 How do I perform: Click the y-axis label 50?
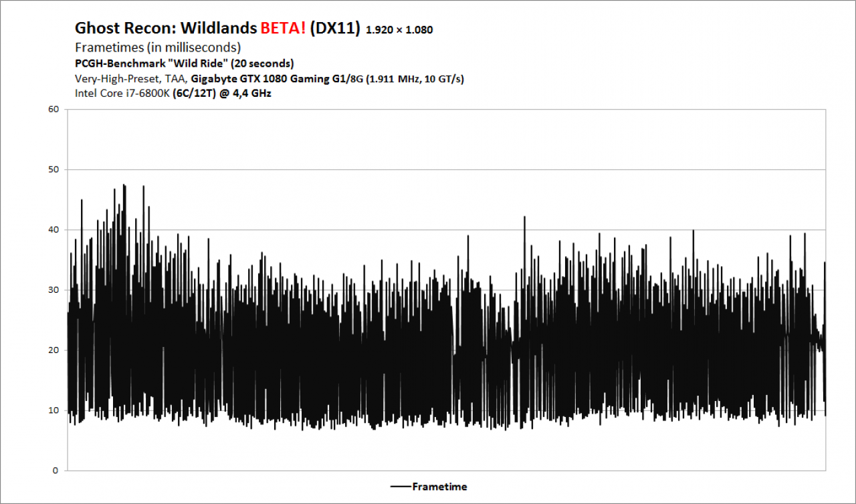[53, 169]
